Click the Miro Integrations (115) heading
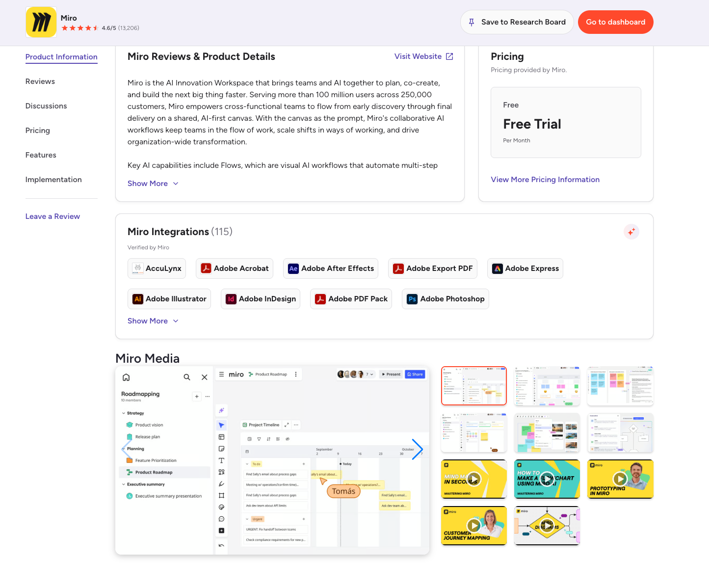 (180, 232)
